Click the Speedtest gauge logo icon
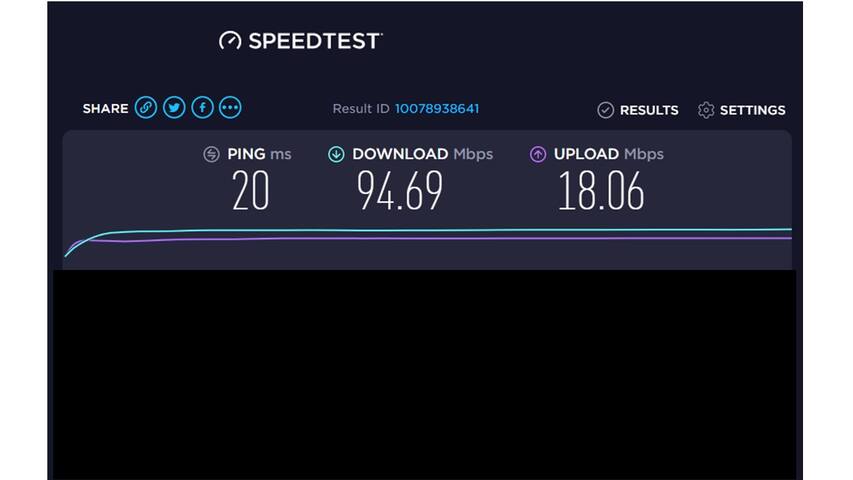 230,41
